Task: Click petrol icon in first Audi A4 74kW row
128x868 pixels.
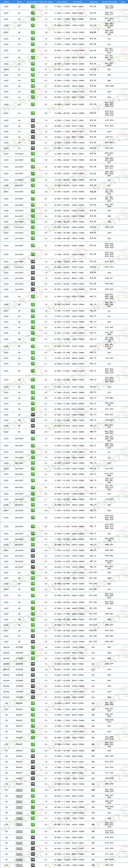Action: pos(33,6)
